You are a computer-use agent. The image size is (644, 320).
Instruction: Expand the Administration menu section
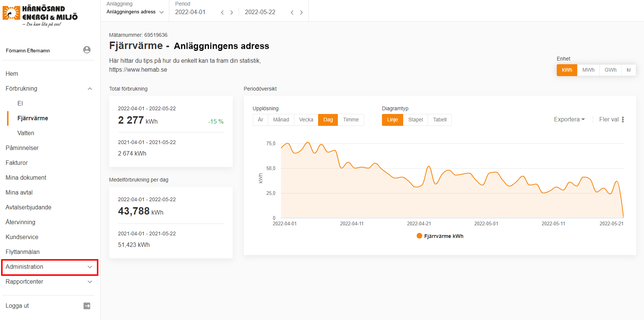50,267
